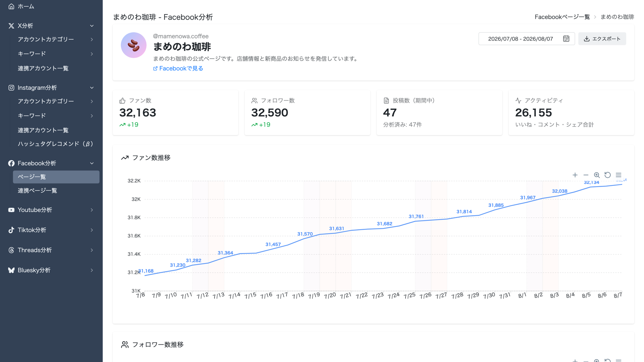Click the 31,570 data label on chart
The width and height of the screenshot is (644, 362).
305,234
